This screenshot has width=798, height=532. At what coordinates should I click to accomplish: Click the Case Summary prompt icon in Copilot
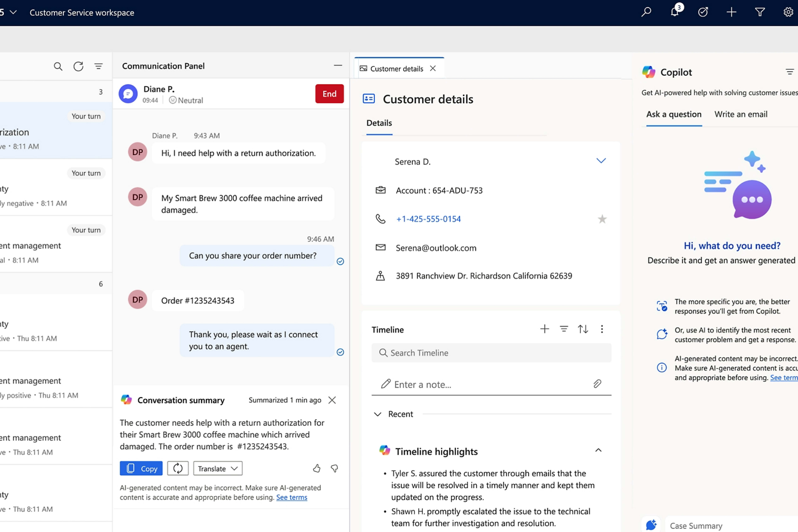[x=651, y=525]
